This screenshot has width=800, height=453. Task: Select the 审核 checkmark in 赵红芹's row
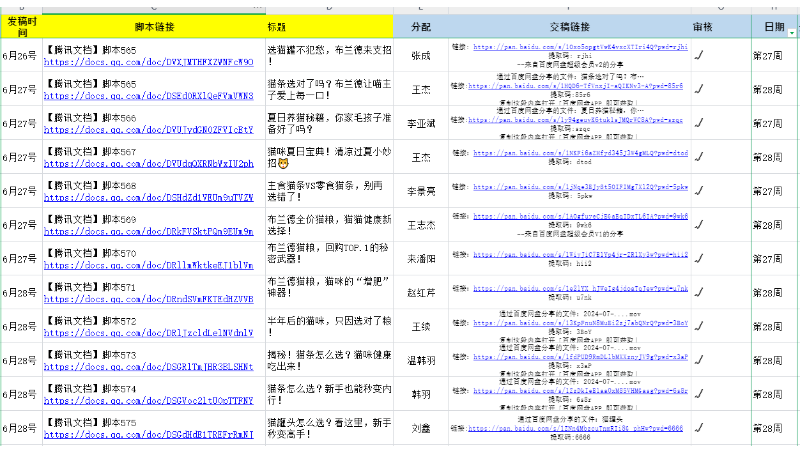[699, 292]
